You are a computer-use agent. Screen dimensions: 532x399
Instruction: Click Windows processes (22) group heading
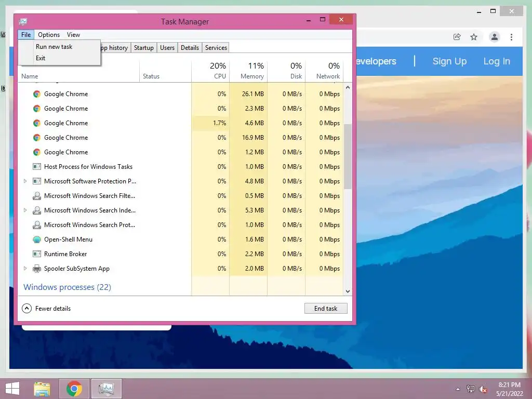67,287
